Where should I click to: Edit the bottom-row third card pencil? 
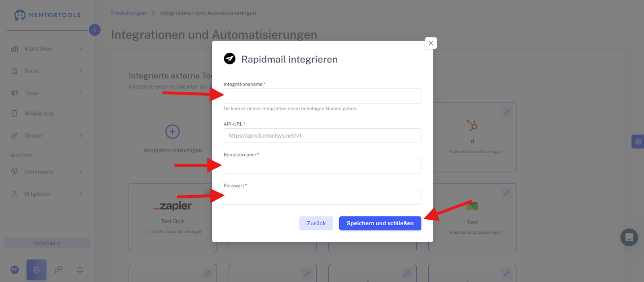(407, 274)
